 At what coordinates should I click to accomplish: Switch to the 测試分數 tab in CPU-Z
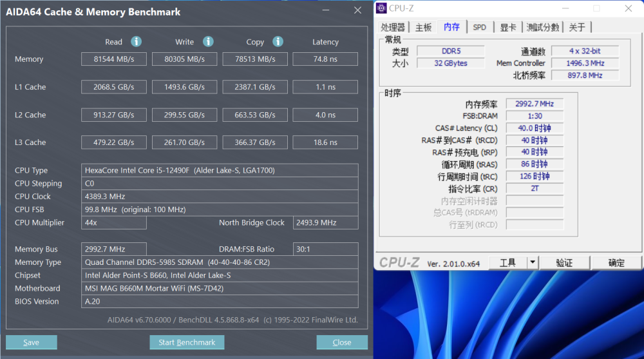click(x=542, y=27)
